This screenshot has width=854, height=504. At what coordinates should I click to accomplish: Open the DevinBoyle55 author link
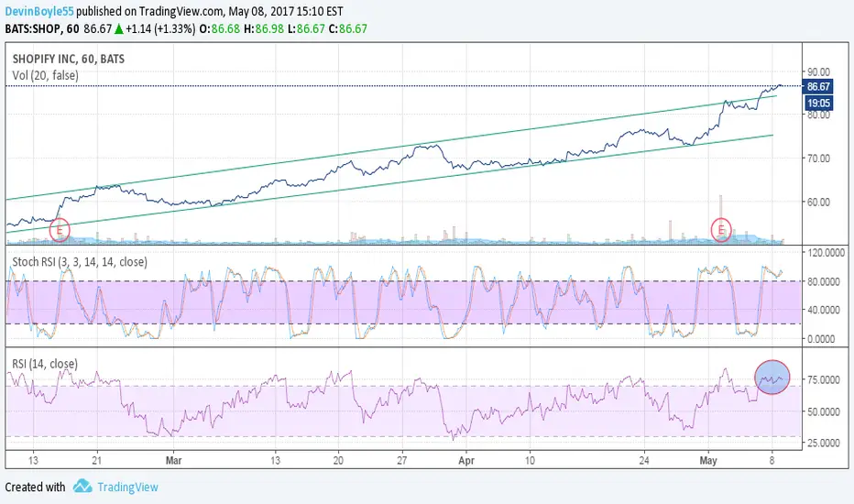[39, 11]
